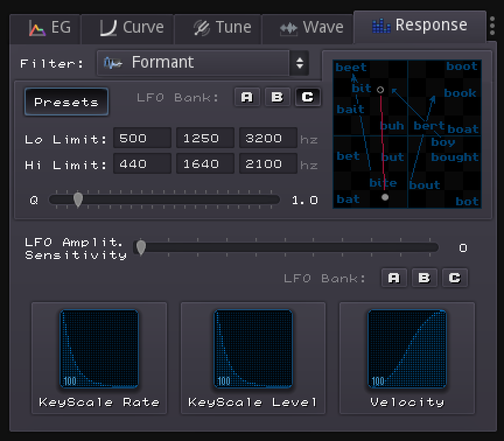
Task: Switch to the EG tab
Action: click(45, 29)
